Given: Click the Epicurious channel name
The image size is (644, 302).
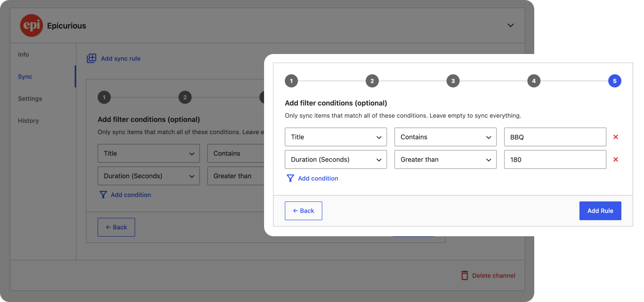Looking at the screenshot, I should pyautogui.click(x=67, y=26).
